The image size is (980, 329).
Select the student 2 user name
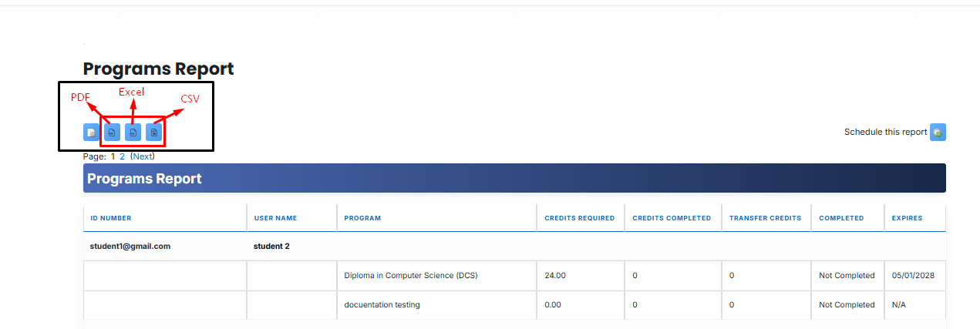[x=271, y=247]
